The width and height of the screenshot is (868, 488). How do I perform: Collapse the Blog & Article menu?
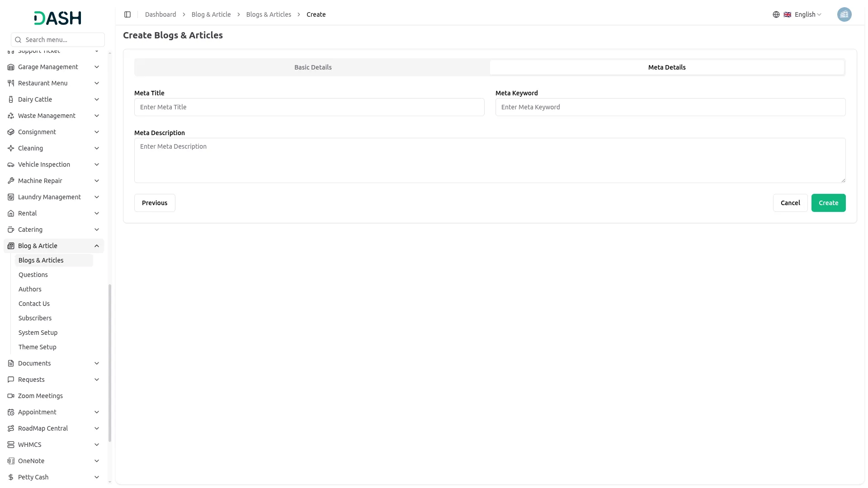click(x=97, y=246)
